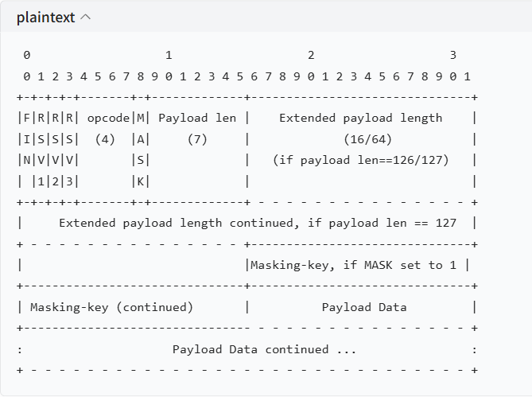Click the Extended payload length continued line
Image resolution: width=532 pixels, height=397 pixels.
[x=258, y=223]
